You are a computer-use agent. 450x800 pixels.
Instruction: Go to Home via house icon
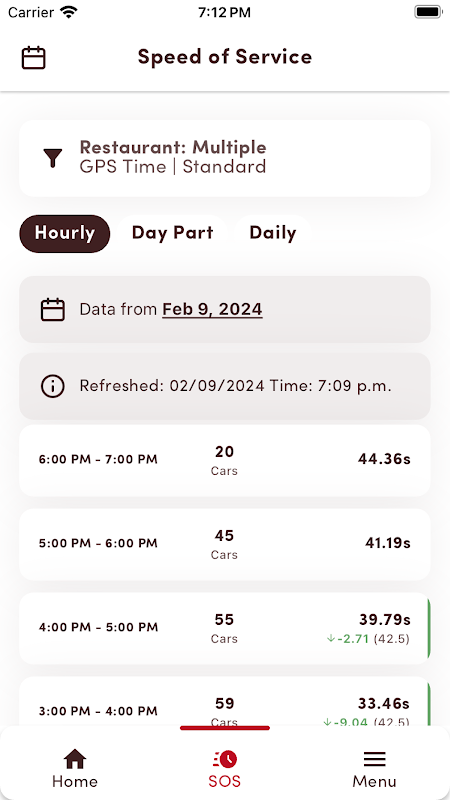pos(75,759)
